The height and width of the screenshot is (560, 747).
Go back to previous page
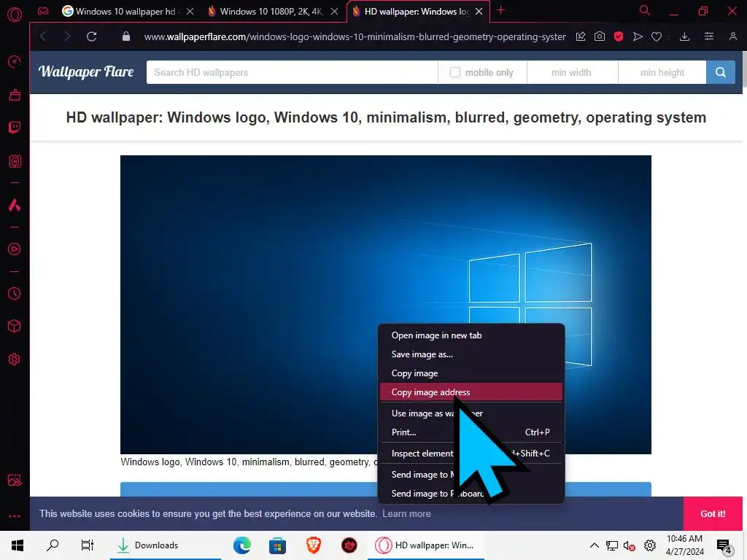[x=43, y=36]
